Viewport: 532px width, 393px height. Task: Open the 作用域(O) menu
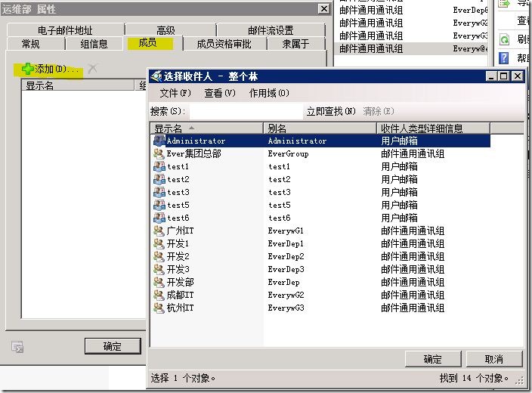click(268, 93)
